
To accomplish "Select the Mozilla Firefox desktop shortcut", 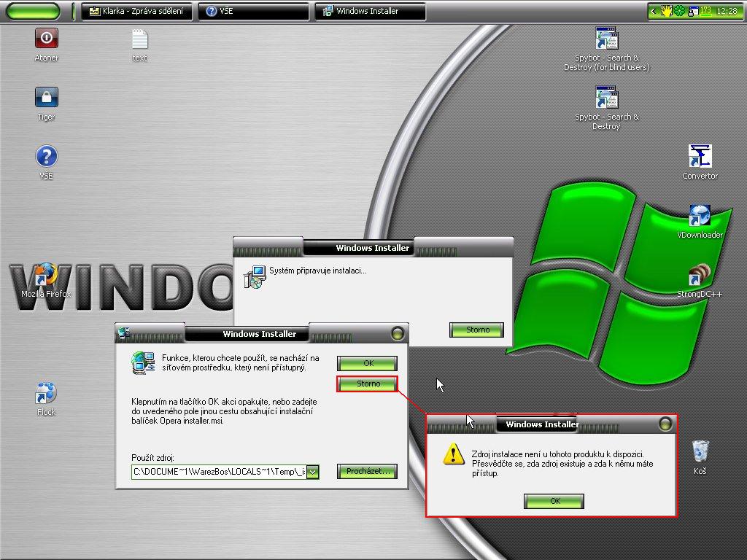I will coord(46,275).
